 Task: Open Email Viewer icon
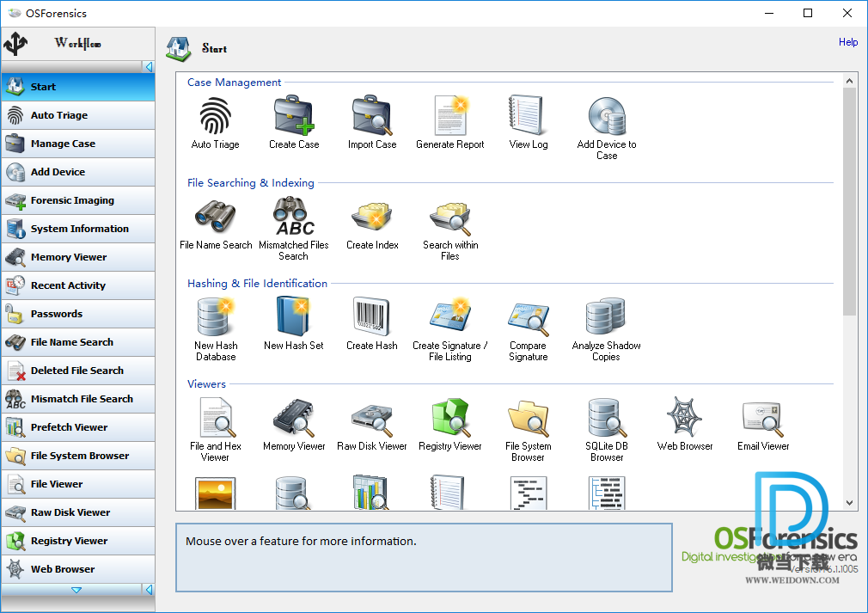(763, 420)
